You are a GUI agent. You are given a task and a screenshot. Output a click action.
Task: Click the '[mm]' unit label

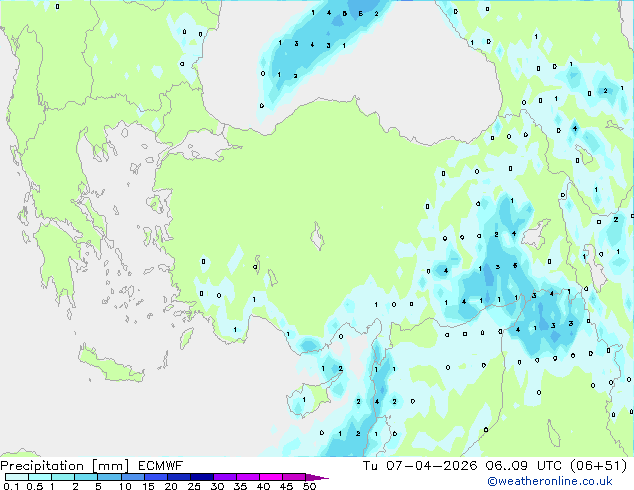(111, 466)
